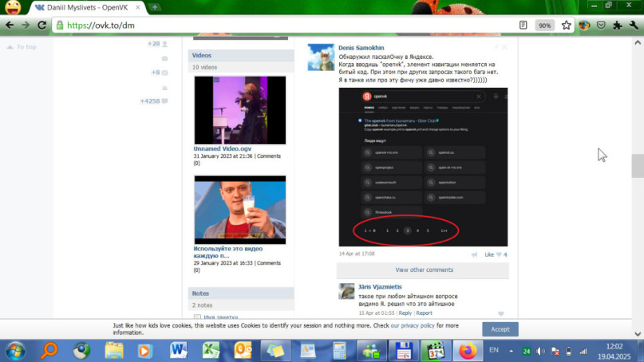Screen dimensions: 644x362
Task: Show hidden system tray icons arrow
Action: (511, 351)
